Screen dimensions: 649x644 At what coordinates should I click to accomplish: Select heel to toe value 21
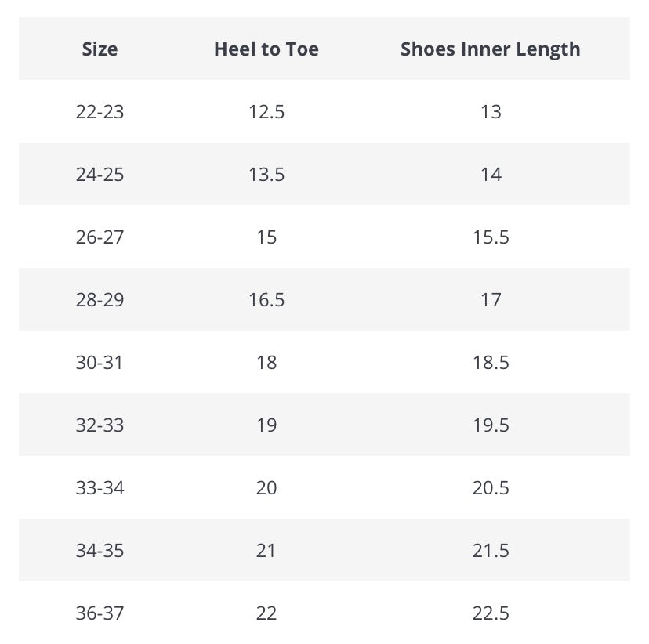pyautogui.click(x=266, y=551)
